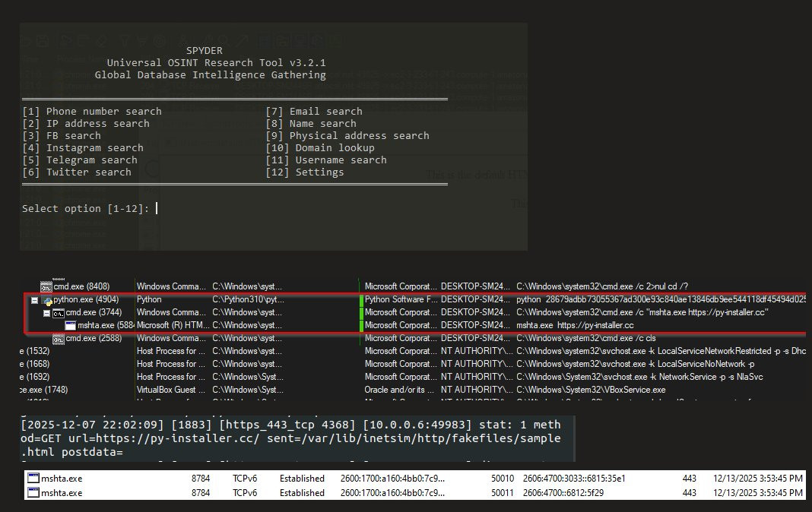Click the svchost.exe -k LocalServiceNoNetwork -p cell
Viewport: 812px width, 512px height.
(636, 364)
